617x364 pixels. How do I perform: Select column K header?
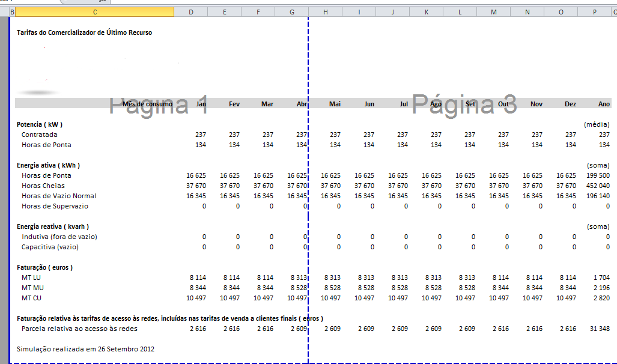[x=427, y=11]
